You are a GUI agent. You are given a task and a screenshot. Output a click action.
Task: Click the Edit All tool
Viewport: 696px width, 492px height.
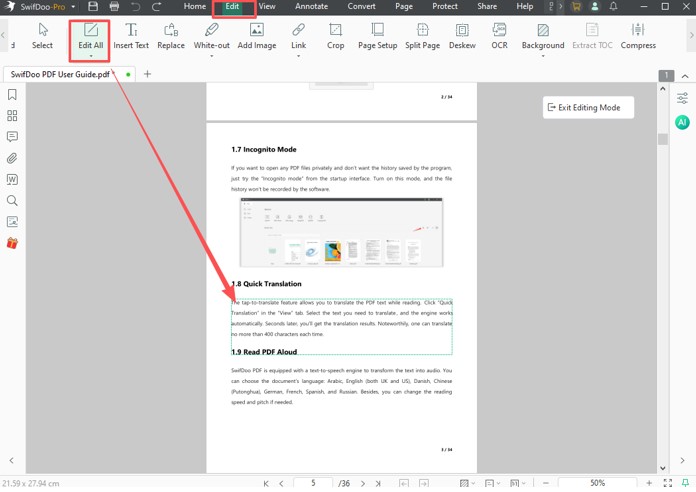[x=90, y=37]
